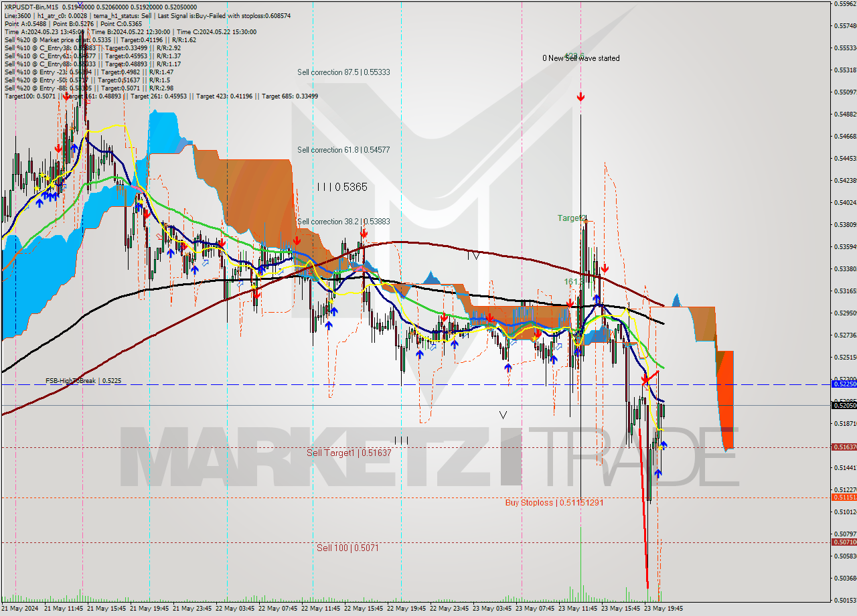Click the 'Target 685: 0.33499' header text
Viewport: 857px width, 616px height.
pyautogui.click(x=290, y=96)
